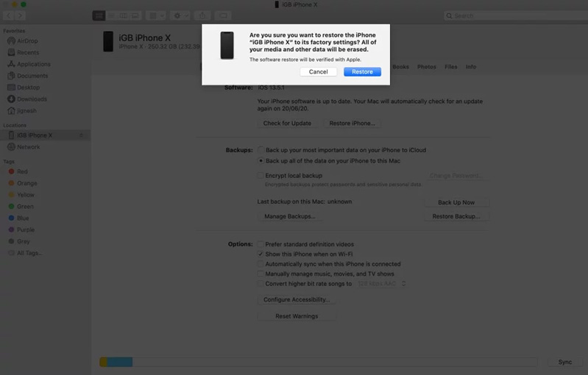588x375 pixels.
Task: Click the Sync button
Action: point(564,362)
